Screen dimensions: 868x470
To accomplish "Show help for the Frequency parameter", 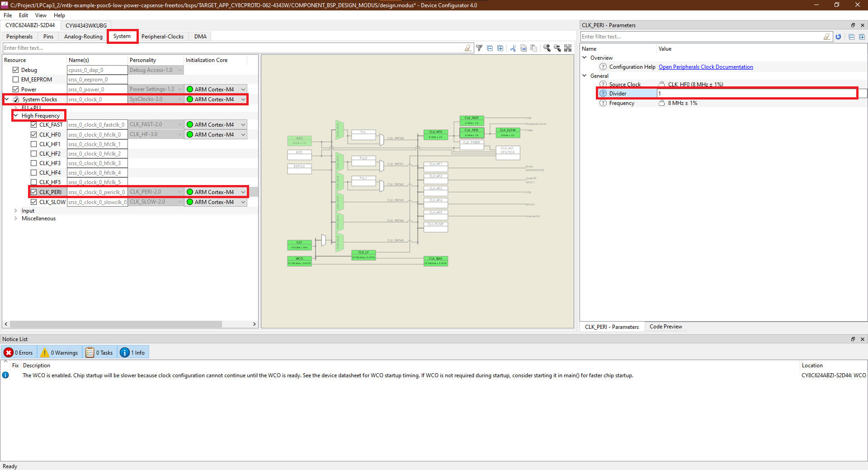I will coord(603,103).
